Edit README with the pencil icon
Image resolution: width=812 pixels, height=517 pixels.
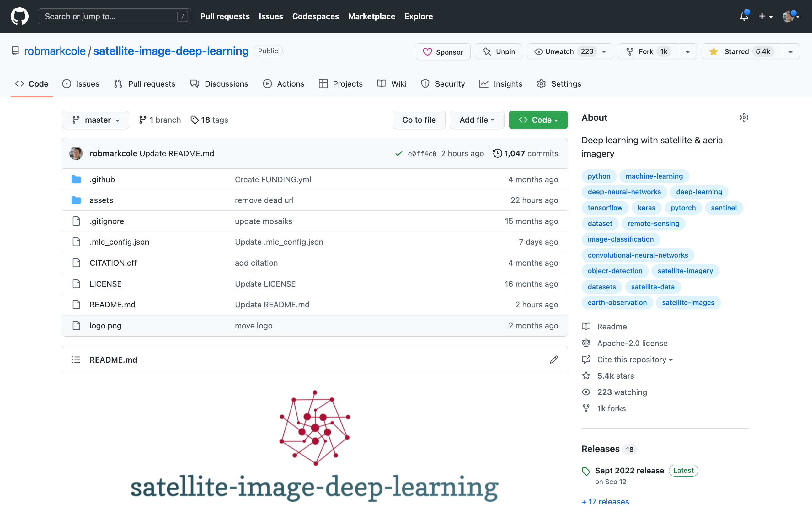click(553, 360)
